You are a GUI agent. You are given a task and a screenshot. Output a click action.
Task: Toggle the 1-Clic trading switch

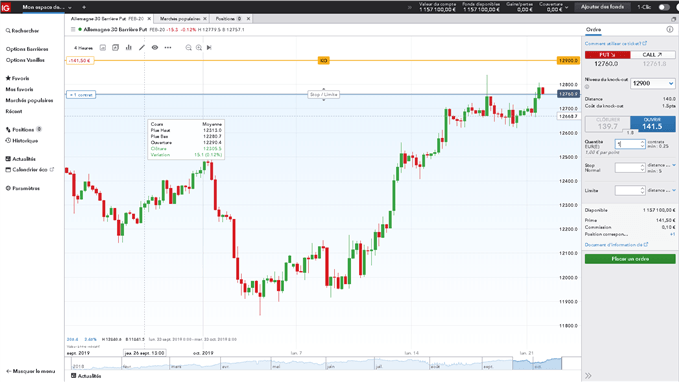[x=664, y=7]
